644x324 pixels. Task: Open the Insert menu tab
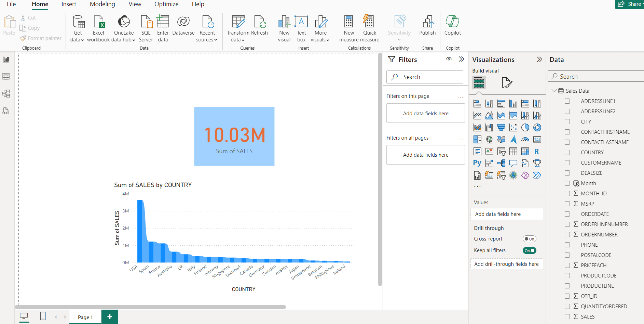(68, 4)
